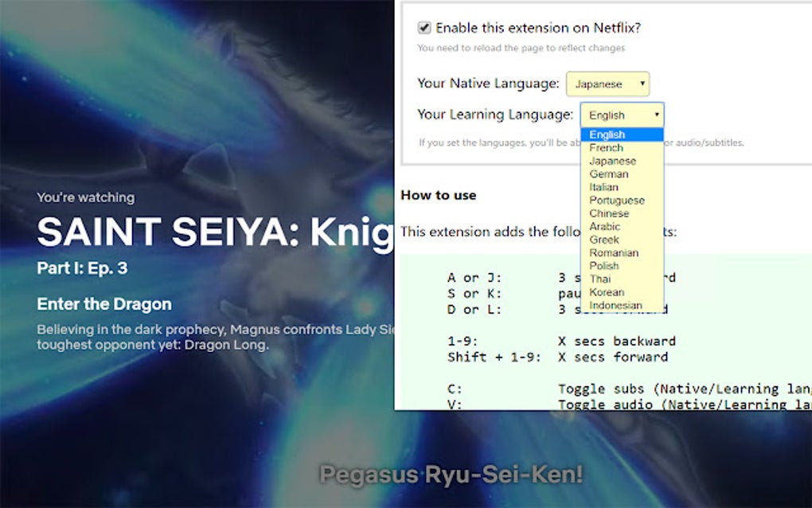Click the "How to use" heading
Screen dimensions: 812x508
[x=439, y=194]
